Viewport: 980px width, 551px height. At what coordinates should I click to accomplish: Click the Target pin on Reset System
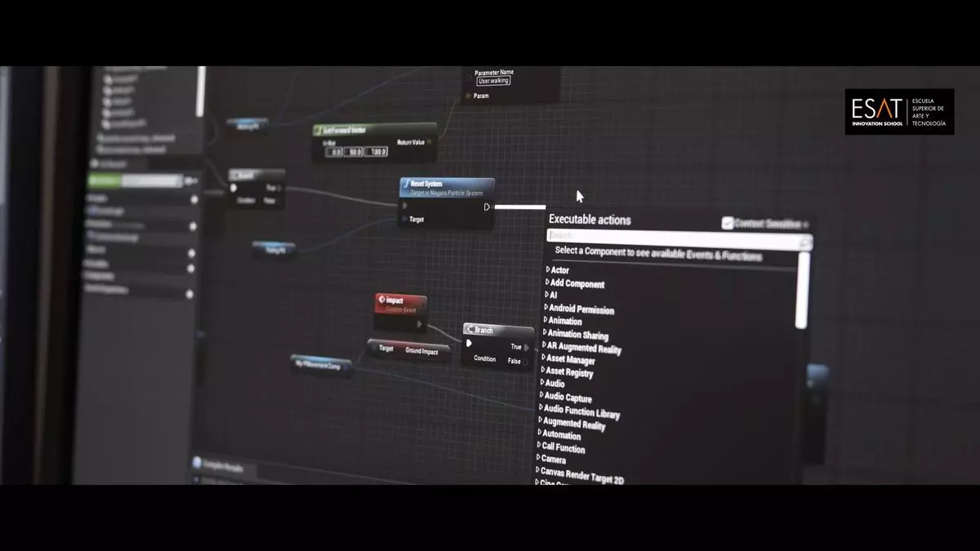point(404,219)
